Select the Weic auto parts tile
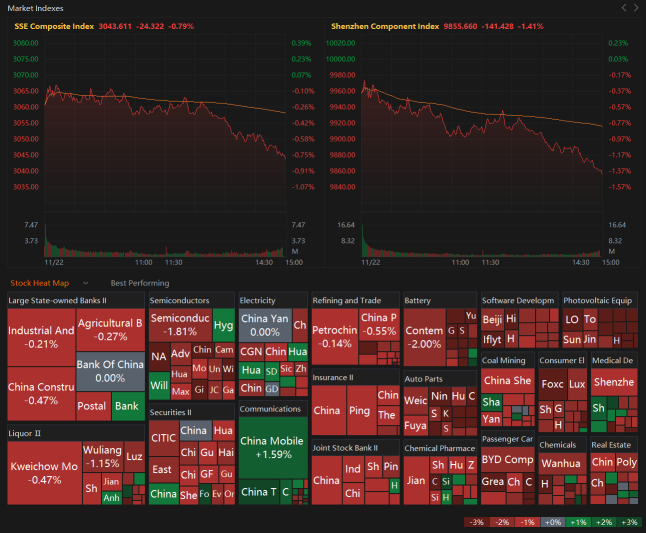Image resolution: width=646 pixels, height=533 pixels. (416, 400)
